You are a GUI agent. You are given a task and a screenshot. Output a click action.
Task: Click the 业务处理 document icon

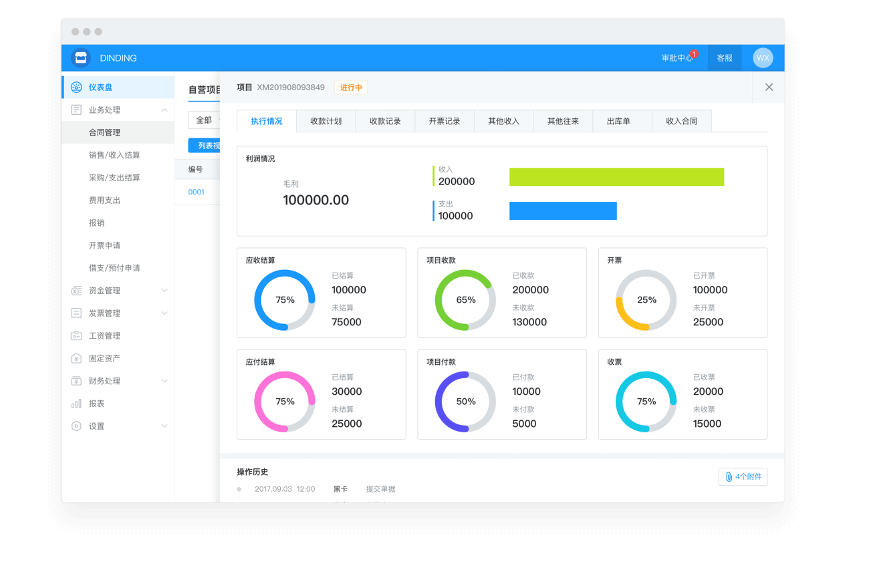click(x=76, y=110)
